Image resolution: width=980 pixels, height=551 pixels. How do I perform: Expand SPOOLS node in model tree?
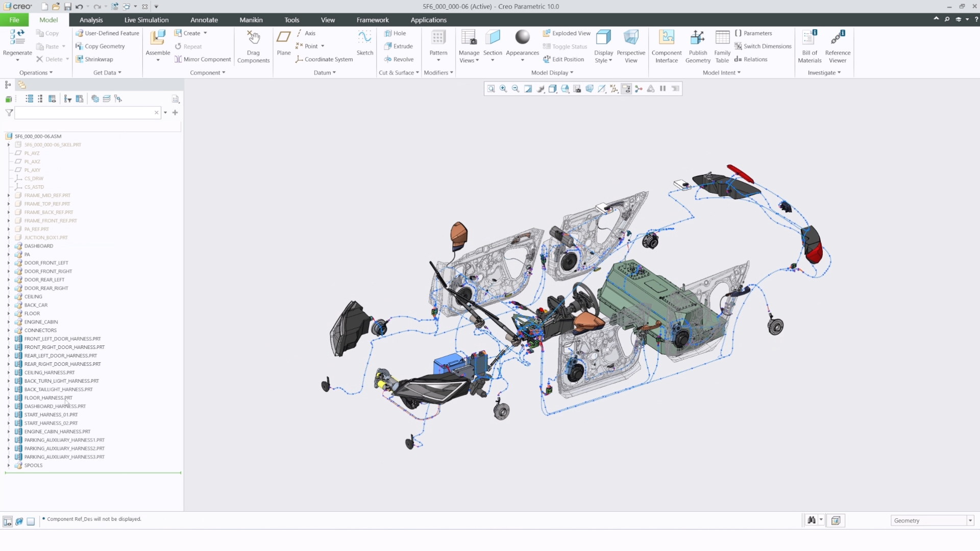[x=9, y=465]
